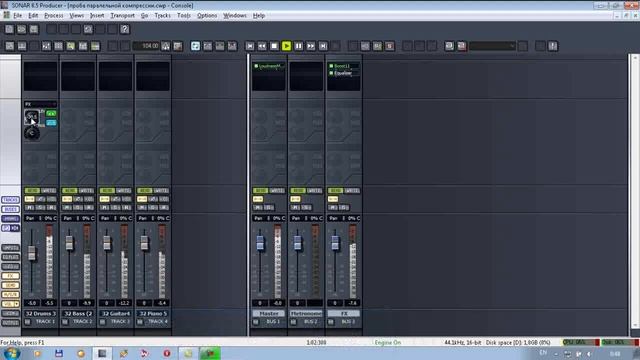Click the volume fader of the Guitar track

coord(107,242)
